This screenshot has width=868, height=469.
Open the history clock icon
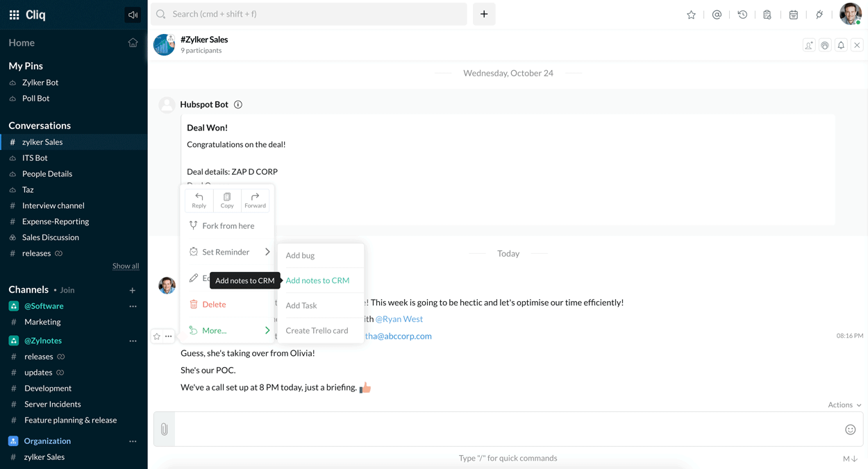pyautogui.click(x=742, y=15)
